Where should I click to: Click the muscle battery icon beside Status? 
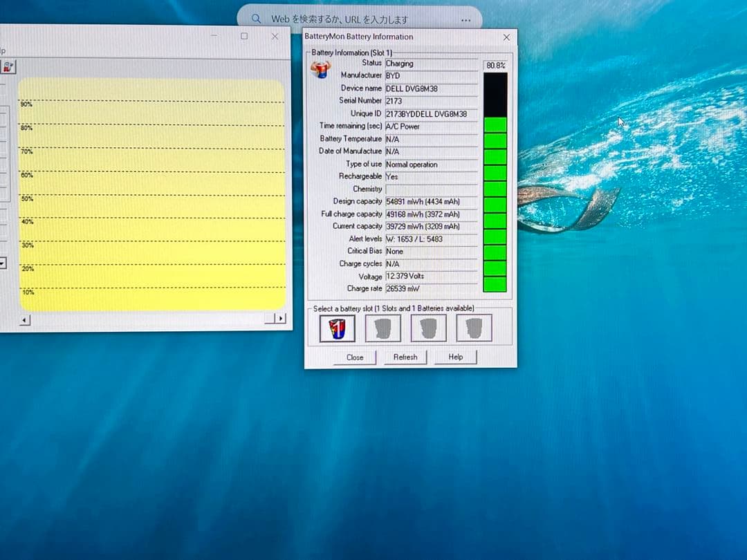(320, 69)
